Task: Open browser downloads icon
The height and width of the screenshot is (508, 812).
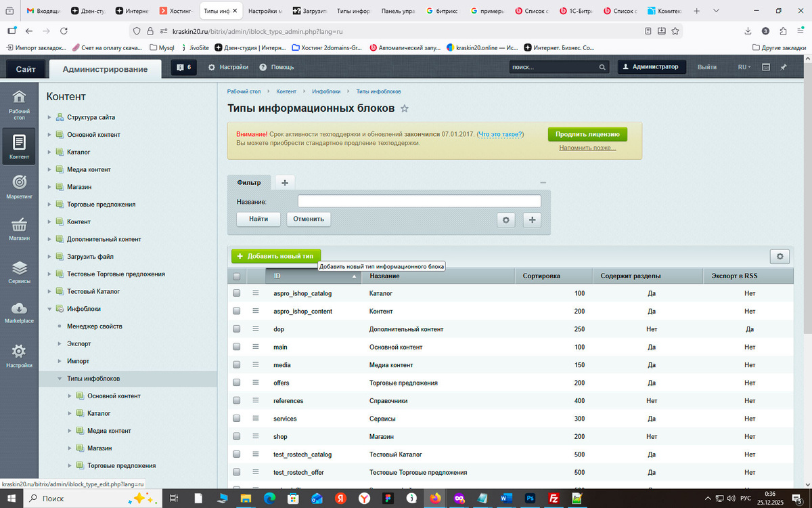Action: [748, 31]
